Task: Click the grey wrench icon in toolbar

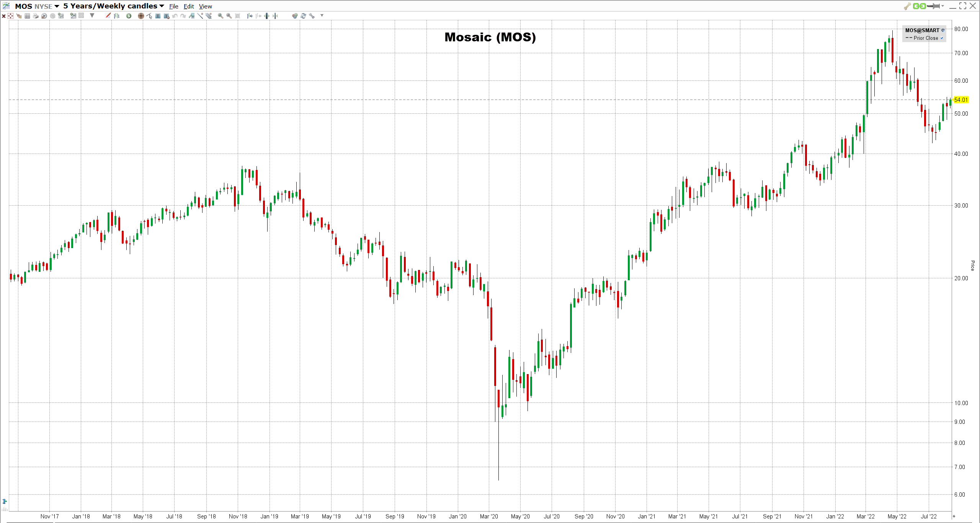Action: (312, 16)
